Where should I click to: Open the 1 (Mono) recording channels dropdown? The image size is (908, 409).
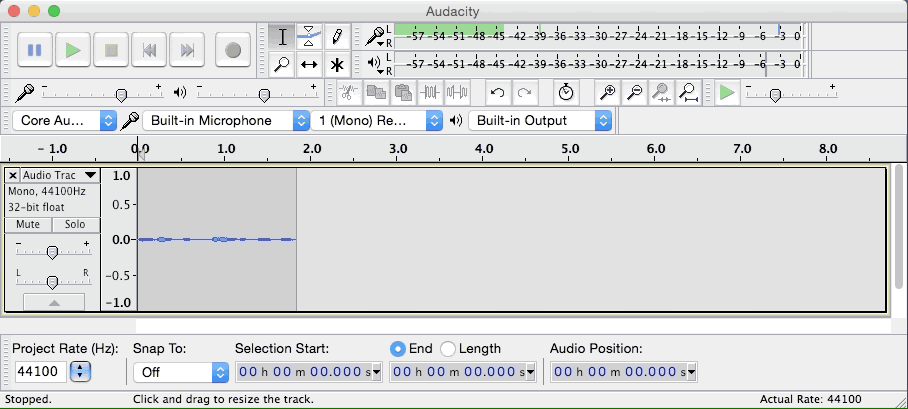(377, 120)
